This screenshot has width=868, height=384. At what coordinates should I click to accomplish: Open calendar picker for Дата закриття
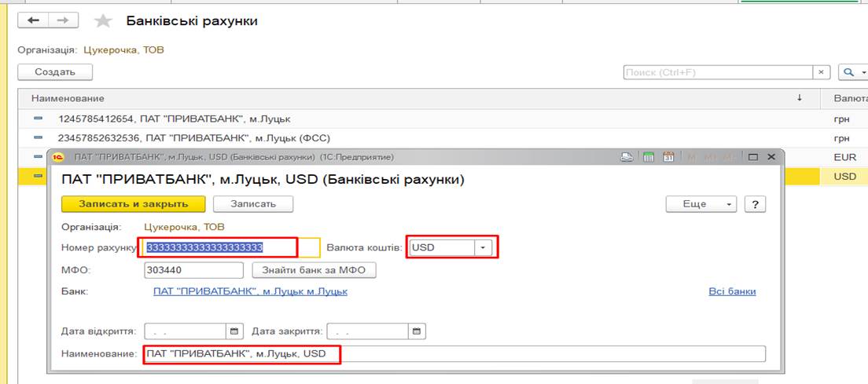point(417,331)
